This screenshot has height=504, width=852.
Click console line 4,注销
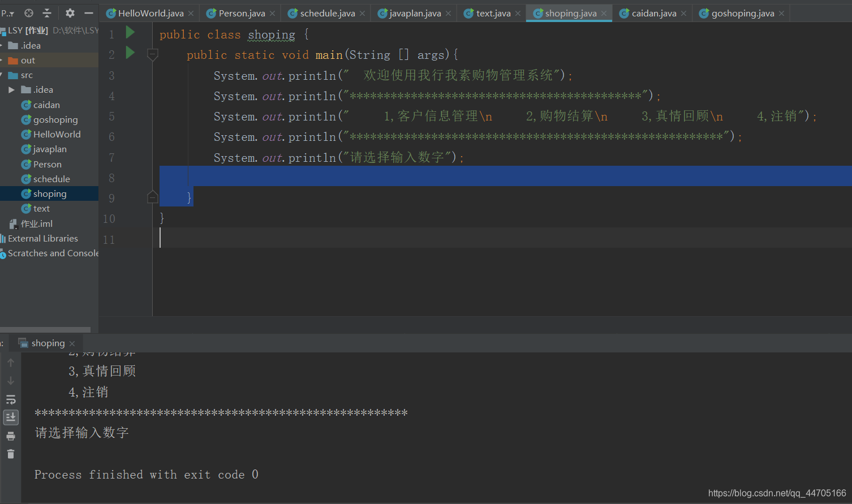pos(88,392)
